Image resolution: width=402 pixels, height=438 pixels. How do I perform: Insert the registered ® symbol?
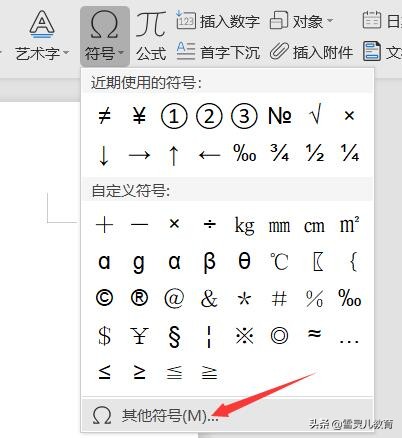tap(139, 298)
